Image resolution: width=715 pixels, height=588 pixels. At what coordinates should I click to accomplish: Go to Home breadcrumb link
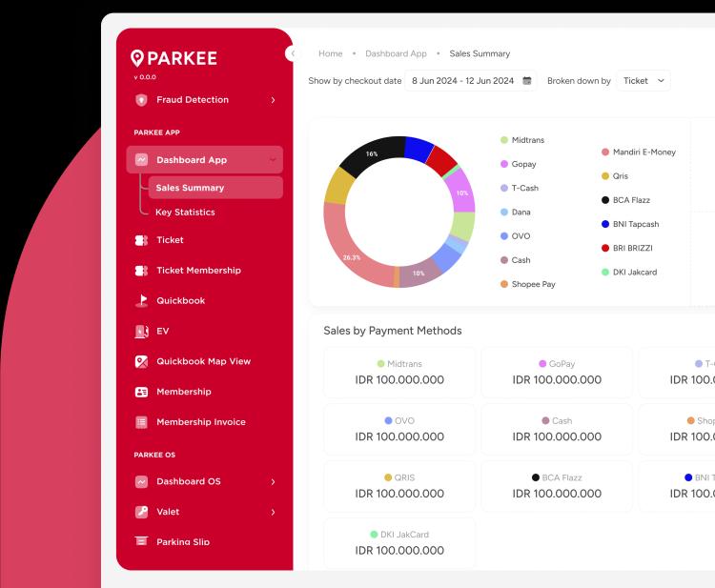pyautogui.click(x=330, y=54)
